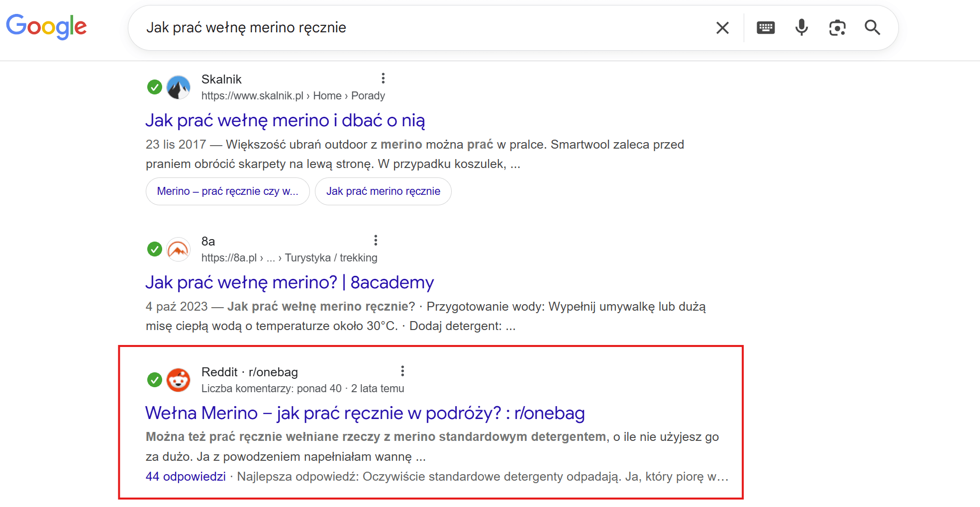Click green checkmark badge beside 8a result
Image resolution: width=980 pixels, height=507 pixels.
(155, 250)
